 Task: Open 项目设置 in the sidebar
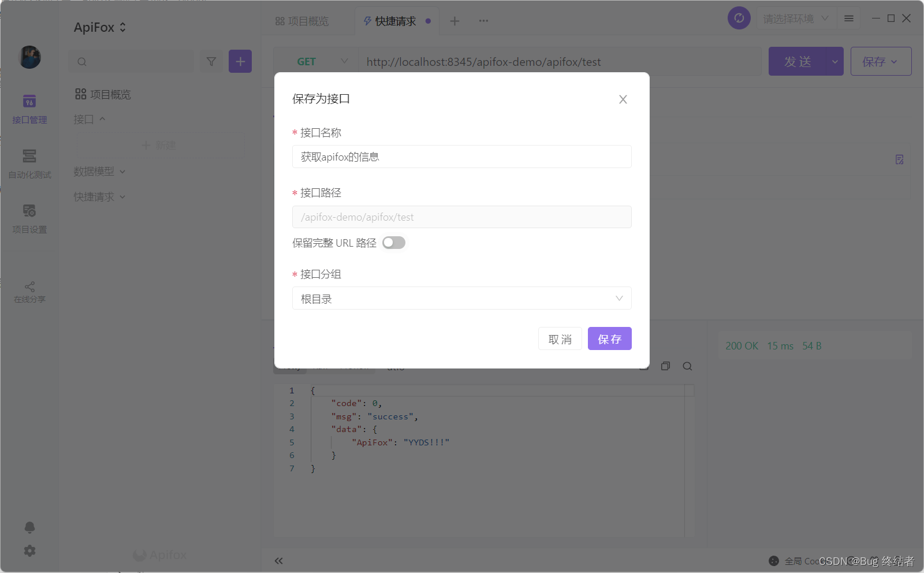click(x=29, y=219)
